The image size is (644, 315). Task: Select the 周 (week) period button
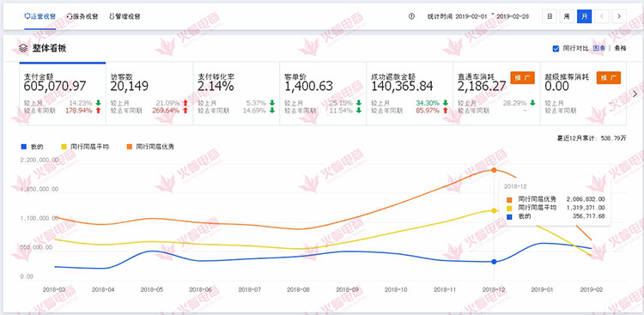click(567, 16)
